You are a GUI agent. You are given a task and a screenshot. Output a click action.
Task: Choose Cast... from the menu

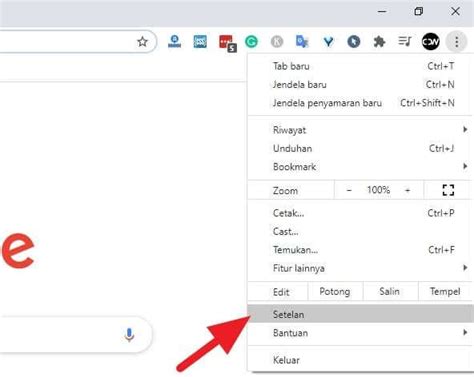click(361, 231)
